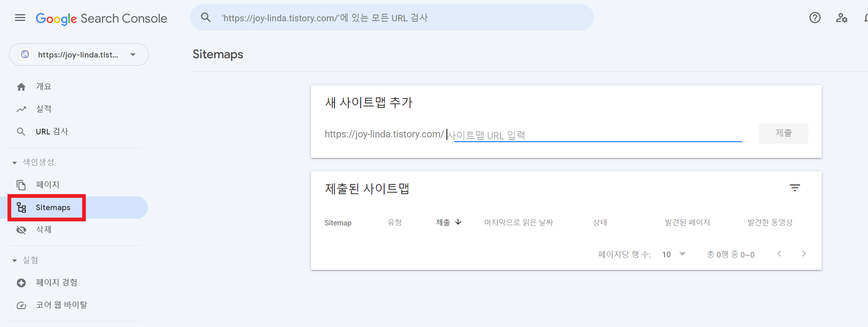Image resolution: width=868 pixels, height=327 pixels.
Task: Open the rows per page dropdown showing 10
Action: pos(674,254)
